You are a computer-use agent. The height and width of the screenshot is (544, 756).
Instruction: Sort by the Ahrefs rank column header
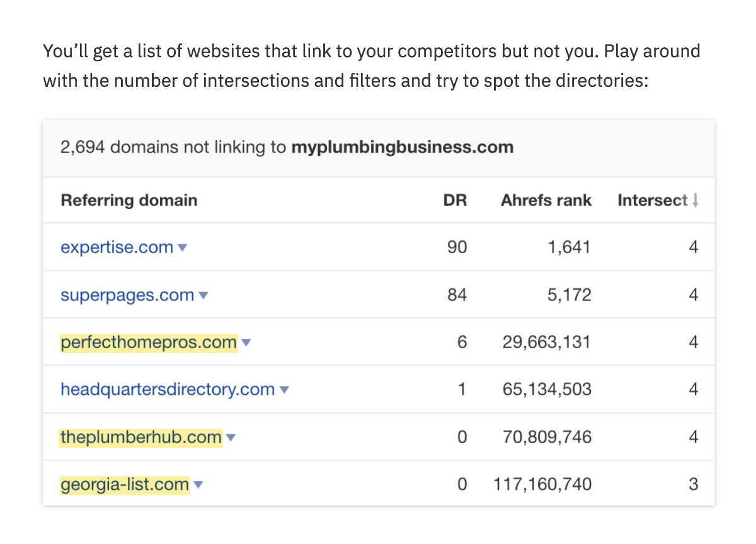(x=546, y=200)
